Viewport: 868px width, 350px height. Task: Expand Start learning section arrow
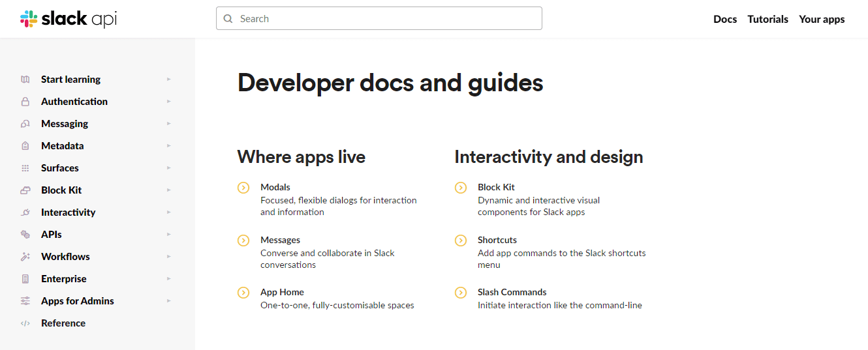169,80
